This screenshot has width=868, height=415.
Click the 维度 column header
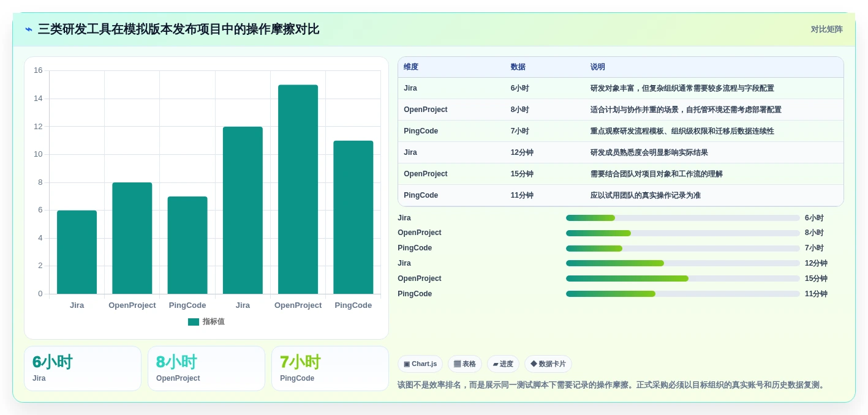point(411,67)
